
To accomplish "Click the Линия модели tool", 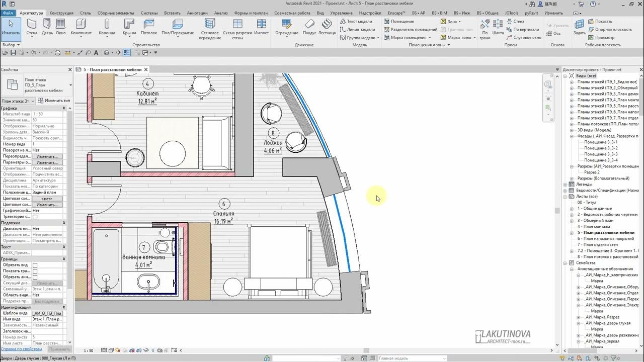I will pos(357,30).
